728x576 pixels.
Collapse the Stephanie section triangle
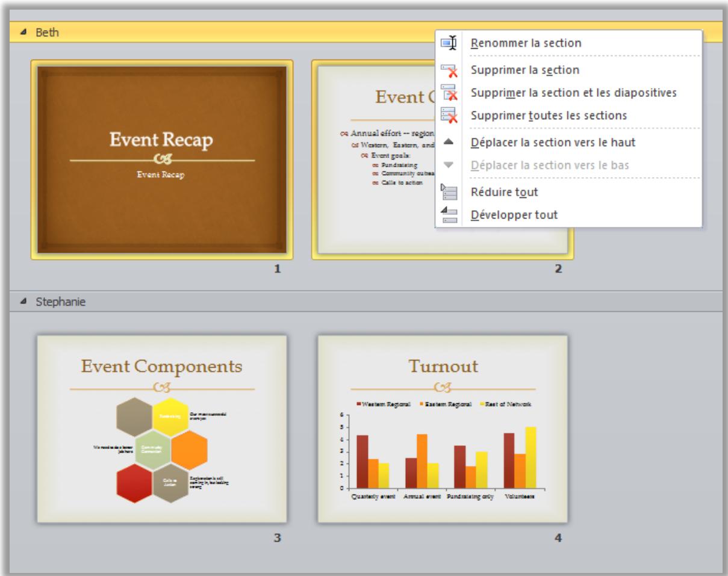(x=24, y=302)
